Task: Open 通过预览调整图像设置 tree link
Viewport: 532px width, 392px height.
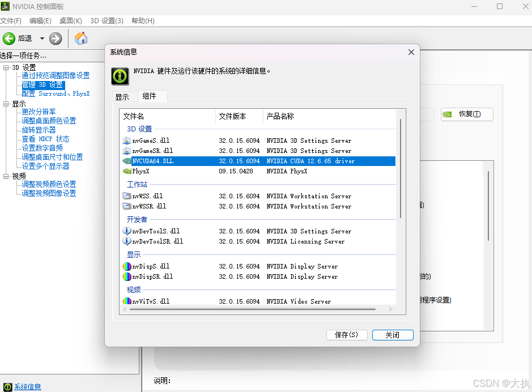Action: 56,75
